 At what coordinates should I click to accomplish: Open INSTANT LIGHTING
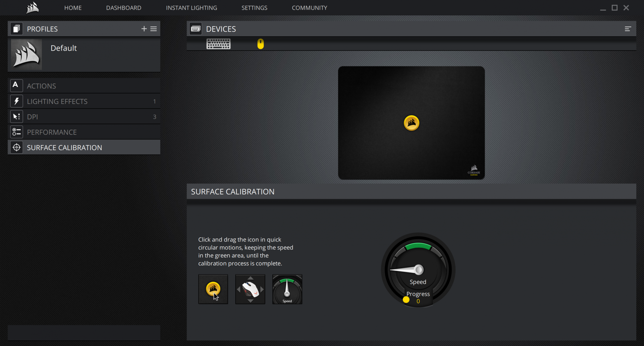pyautogui.click(x=192, y=8)
